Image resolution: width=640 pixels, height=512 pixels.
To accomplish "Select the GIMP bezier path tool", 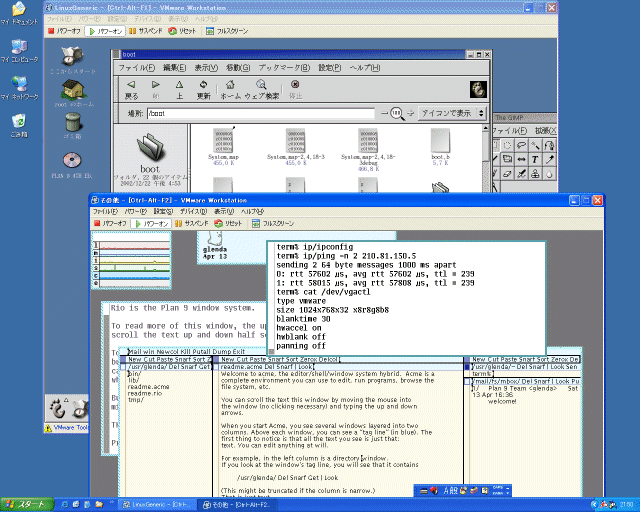I will click(x=549, y=145).
